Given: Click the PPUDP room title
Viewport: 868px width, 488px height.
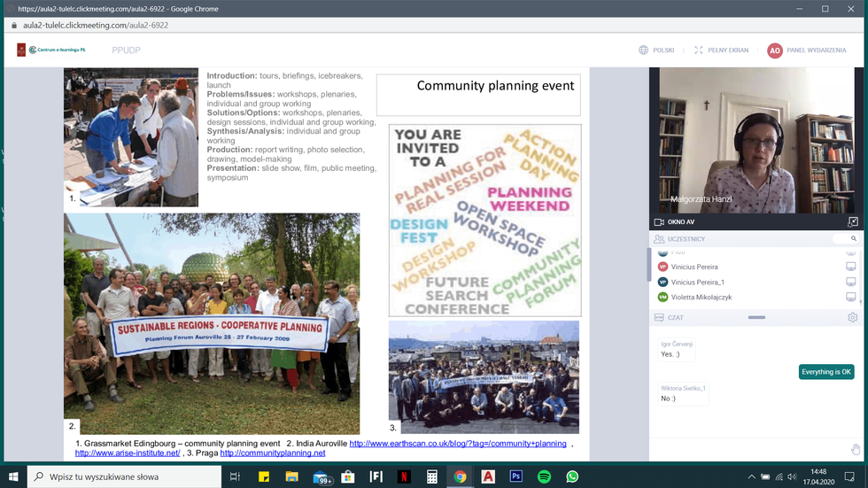Looking at the screenshot, I should [x=126, y=50].
